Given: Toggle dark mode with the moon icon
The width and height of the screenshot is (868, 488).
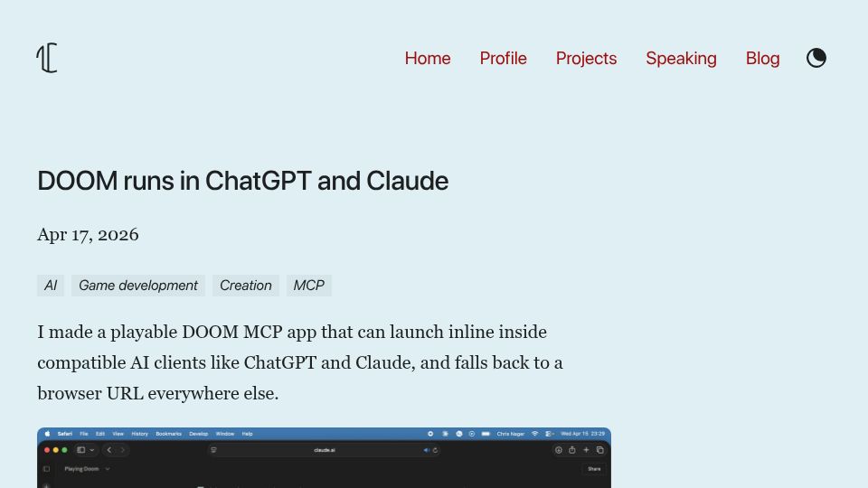Looking at the screenshot, I should (x=816, y=58).
